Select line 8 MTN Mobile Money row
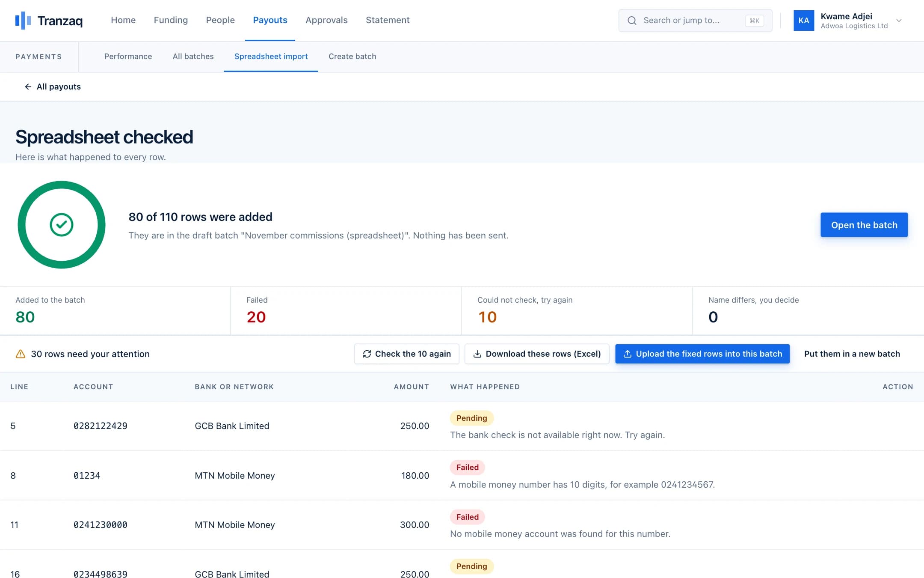 462,475
